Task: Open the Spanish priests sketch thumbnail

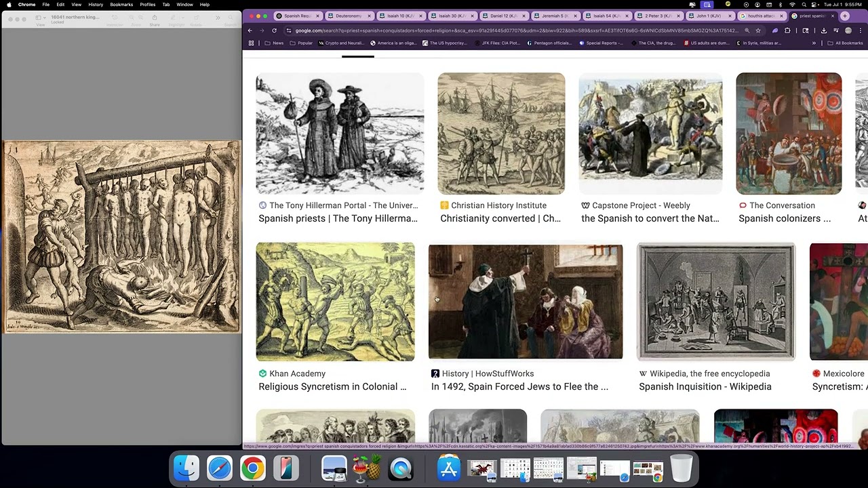Action: coord(340,134)
